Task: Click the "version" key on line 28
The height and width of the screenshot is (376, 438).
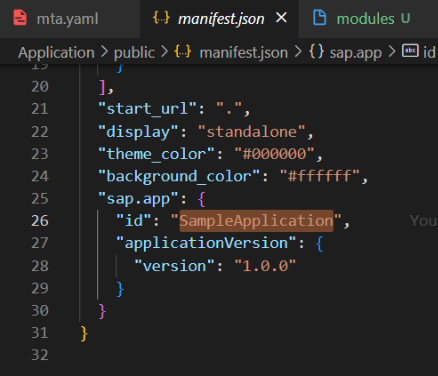Action: [174, 266]
